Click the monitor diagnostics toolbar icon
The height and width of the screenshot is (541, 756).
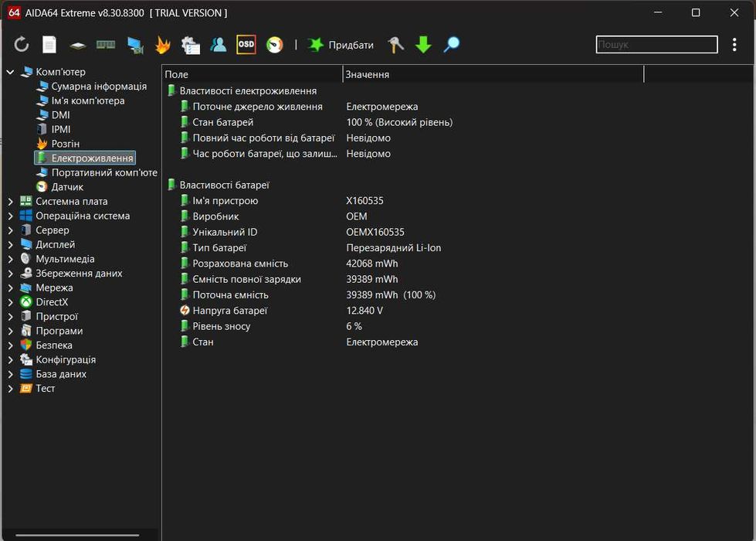(x=135, y=46)
